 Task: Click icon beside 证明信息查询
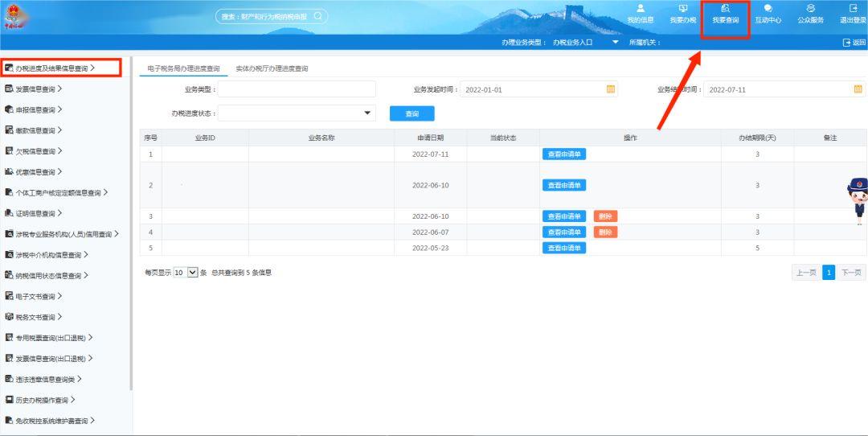coord(9,213)
